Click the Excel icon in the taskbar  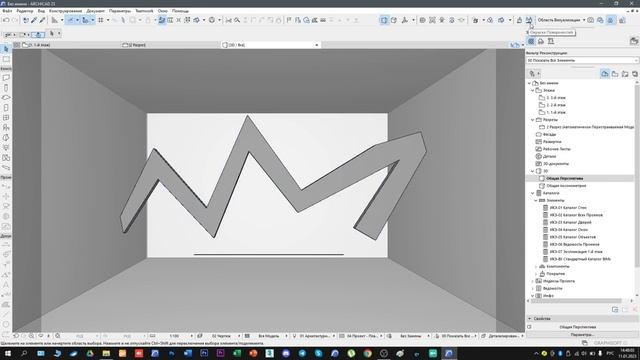(237, 353)
